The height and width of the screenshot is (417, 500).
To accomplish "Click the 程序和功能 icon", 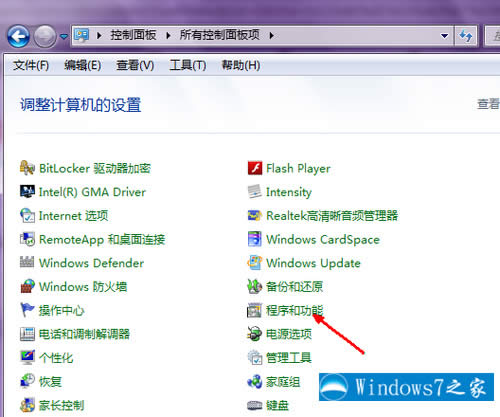I will coord(255,310).
